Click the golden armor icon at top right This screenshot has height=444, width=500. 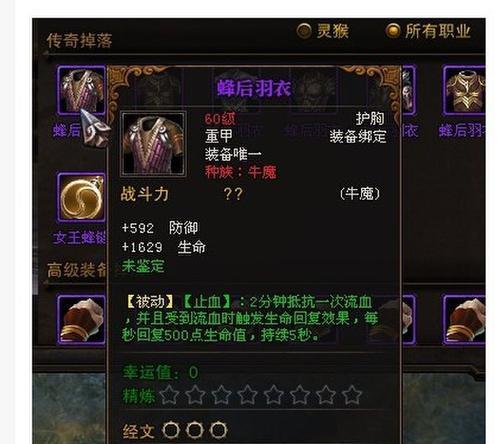pyautogui.click(x=464, y=90)
